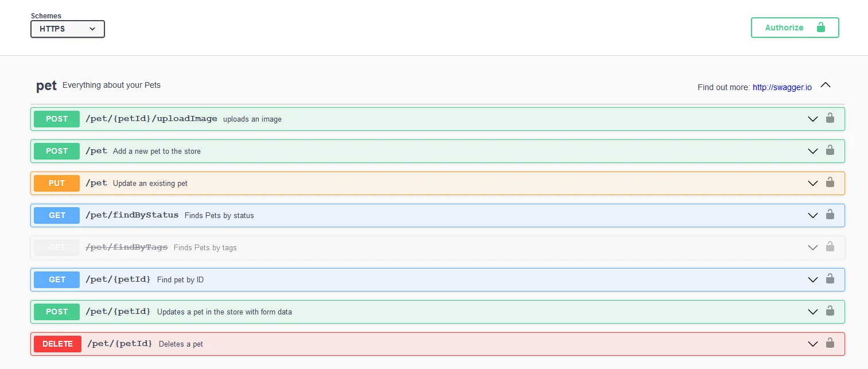Click the struck-through /pet/findByTags path

[x=126, y=247]
